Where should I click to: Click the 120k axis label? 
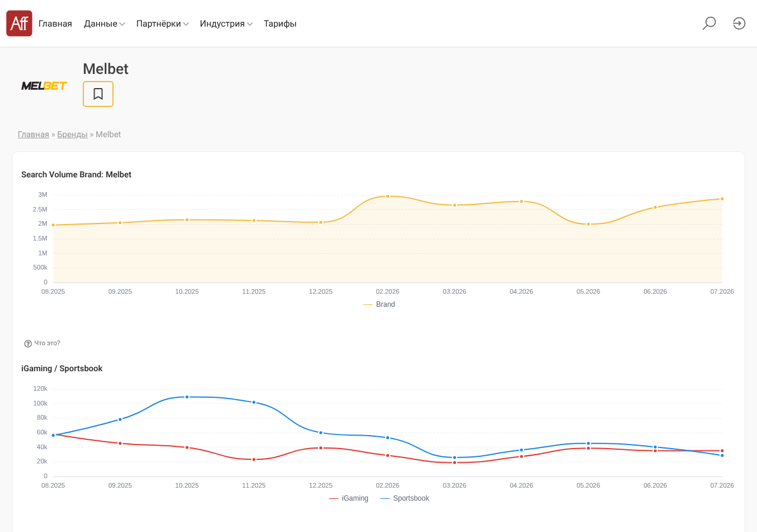click(40, 388)
